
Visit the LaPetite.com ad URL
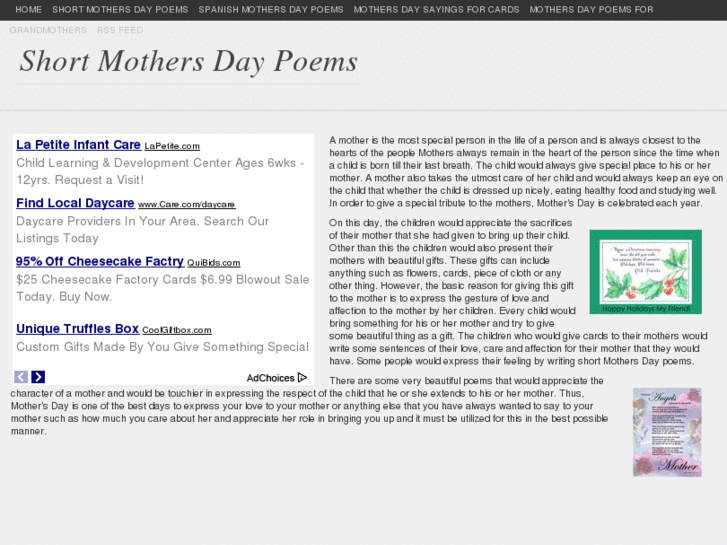pos(172,146)
